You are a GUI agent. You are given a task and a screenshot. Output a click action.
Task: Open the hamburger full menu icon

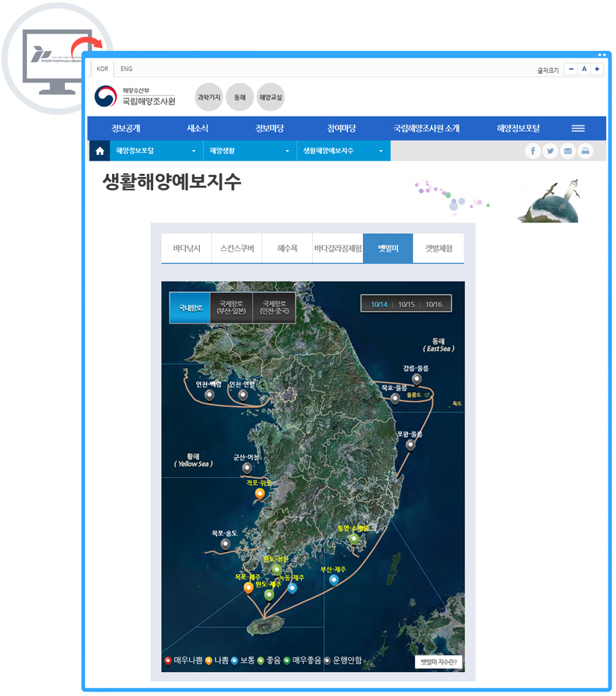point(578,128)
